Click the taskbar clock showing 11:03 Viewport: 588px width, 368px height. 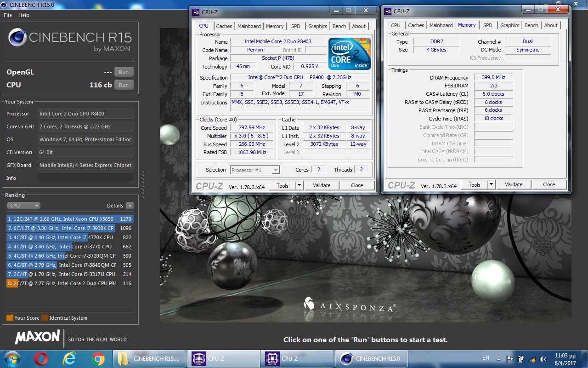point(565,359)
